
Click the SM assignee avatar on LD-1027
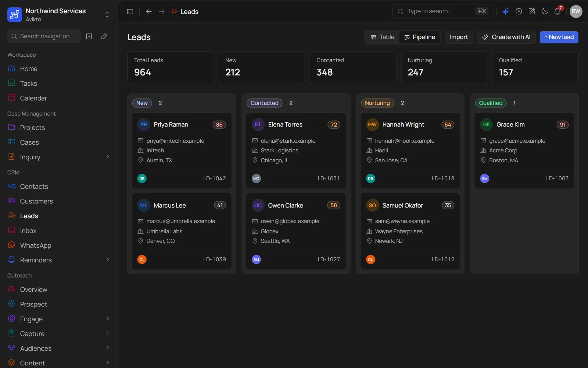point(256,259)
